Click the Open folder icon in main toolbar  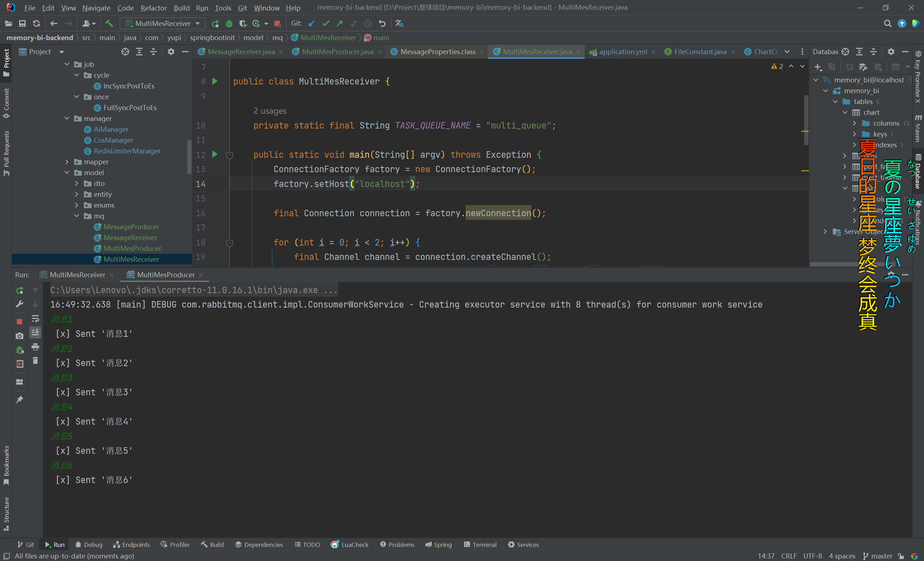click(8, 23)
